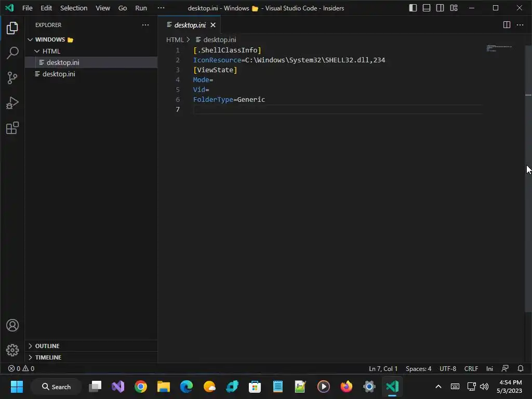Show hidden system tray icons
Screen dimensions: 532x399
438,387
